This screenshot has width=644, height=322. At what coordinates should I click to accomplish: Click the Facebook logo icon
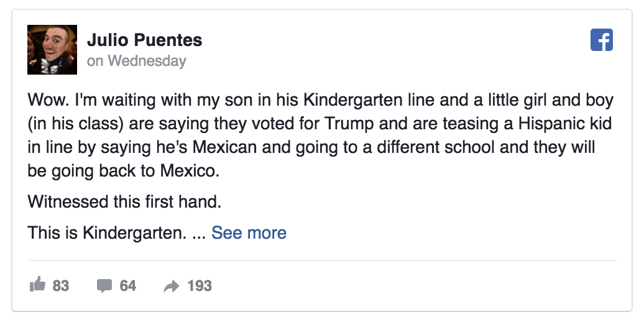601,40
